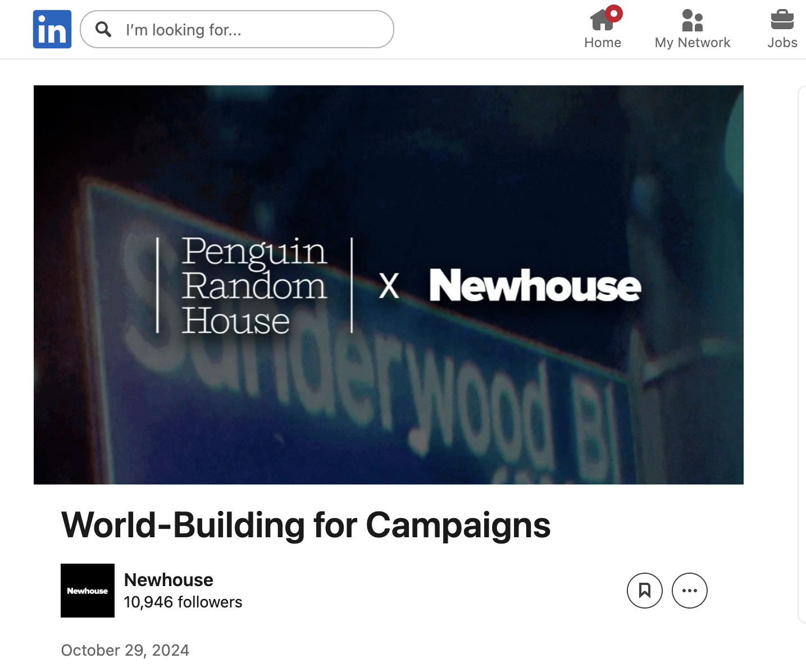Go to the My Network tab label

coord(693,43)
